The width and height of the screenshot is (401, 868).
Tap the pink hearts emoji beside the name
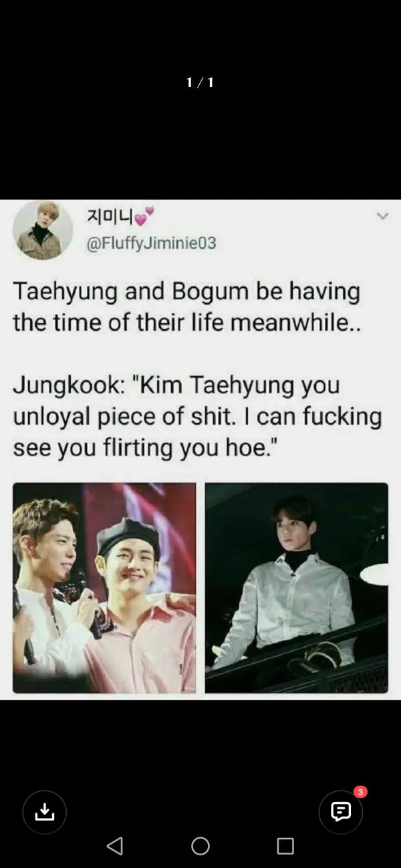click(x=144, y=216)
